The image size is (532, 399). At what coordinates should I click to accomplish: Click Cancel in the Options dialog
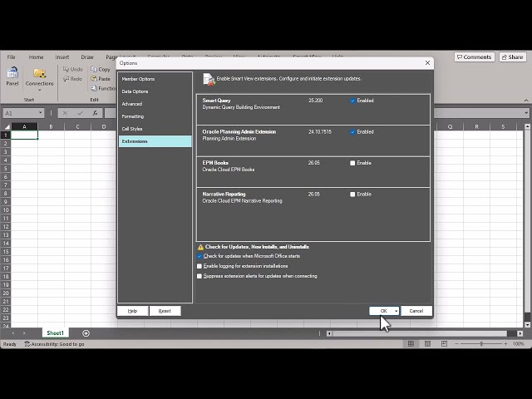(416, 311)
